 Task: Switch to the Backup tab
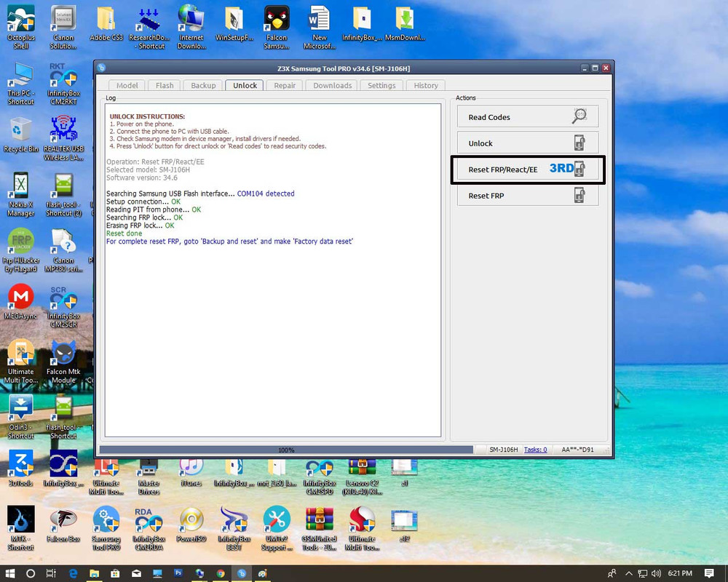point(203,85)
